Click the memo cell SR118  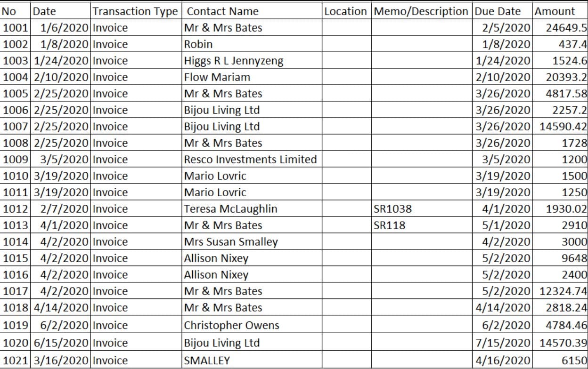point(422,225)
